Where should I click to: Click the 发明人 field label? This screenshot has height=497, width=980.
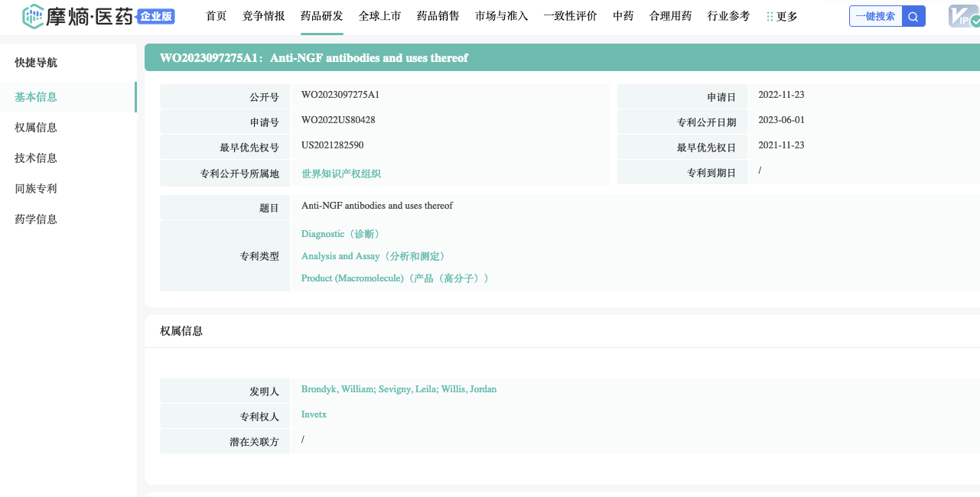coord(264,391)
